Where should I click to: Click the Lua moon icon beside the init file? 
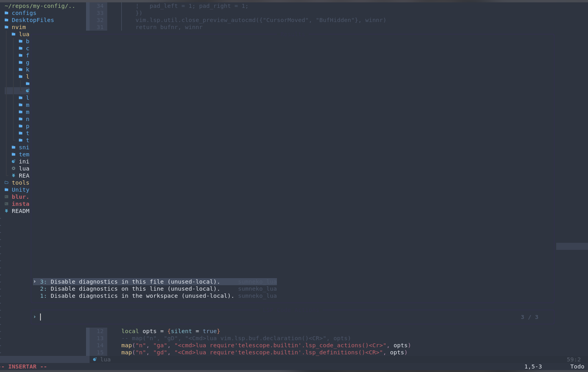pos(13,161)
